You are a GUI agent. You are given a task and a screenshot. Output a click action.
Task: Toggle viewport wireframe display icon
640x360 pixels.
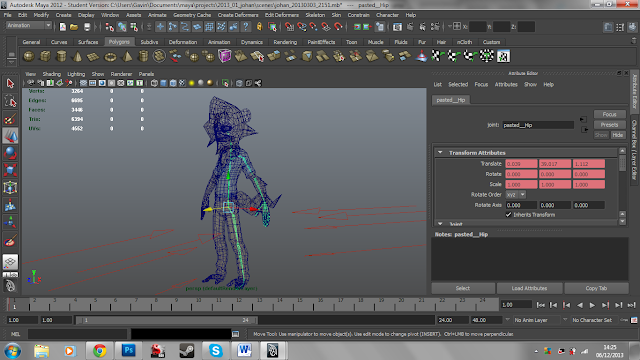point(154,83)
